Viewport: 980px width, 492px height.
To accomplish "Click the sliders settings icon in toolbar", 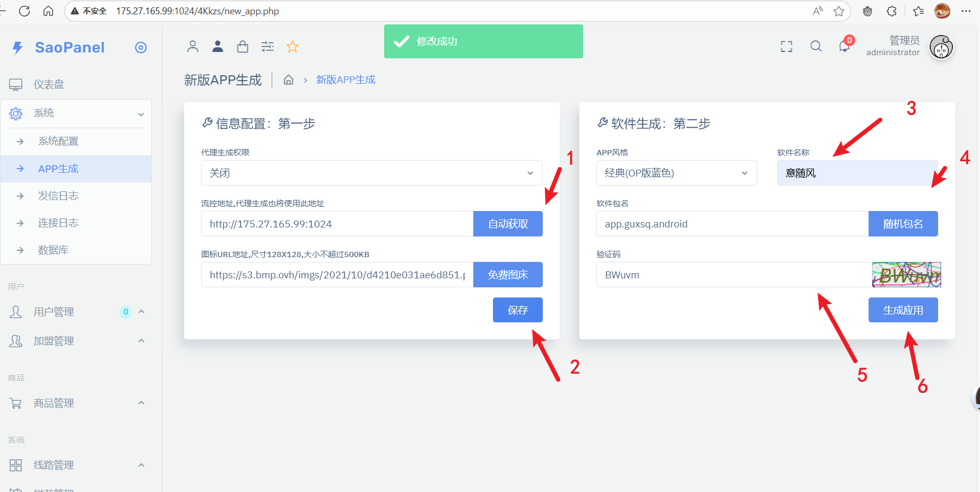I will 267,47.
